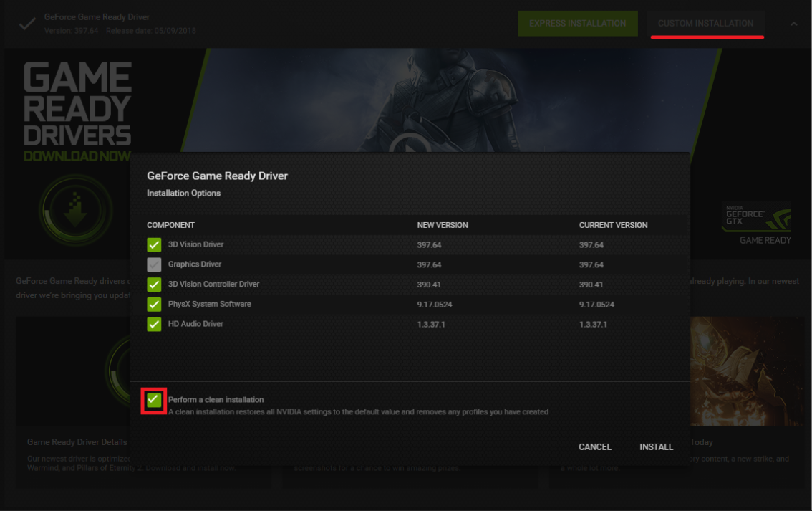The image size is (812, 511).
Task: Collapse the driver panel using the top chevron
Action: [x=793, y=24]
